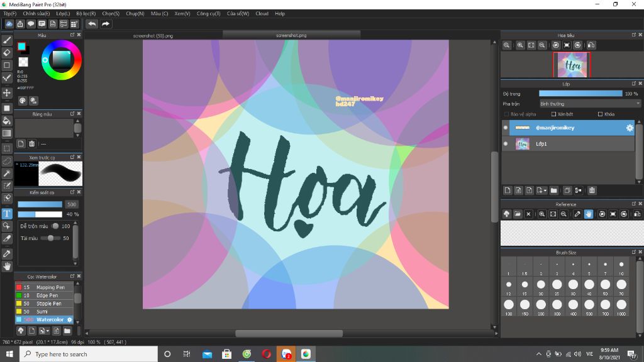644x362 pixels.
Task: Open the Chỉnh sửa(E) menu
Action: click(36, 14)
